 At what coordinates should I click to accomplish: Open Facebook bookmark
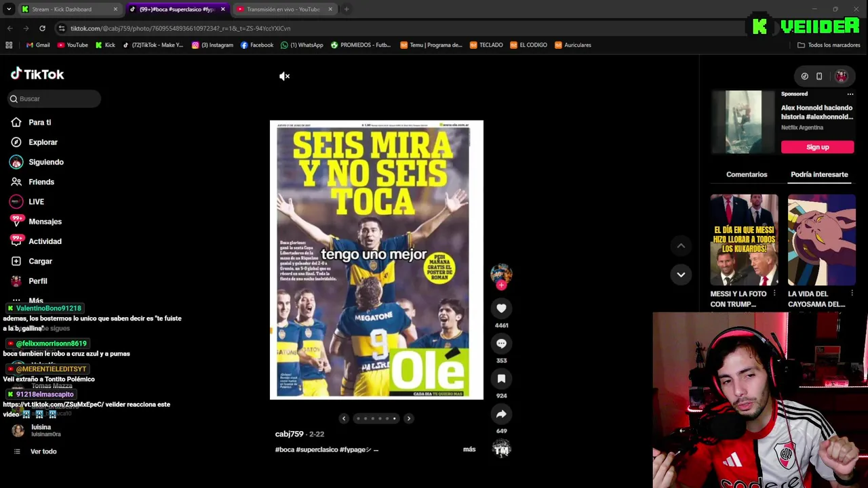[x=257, y=45]
